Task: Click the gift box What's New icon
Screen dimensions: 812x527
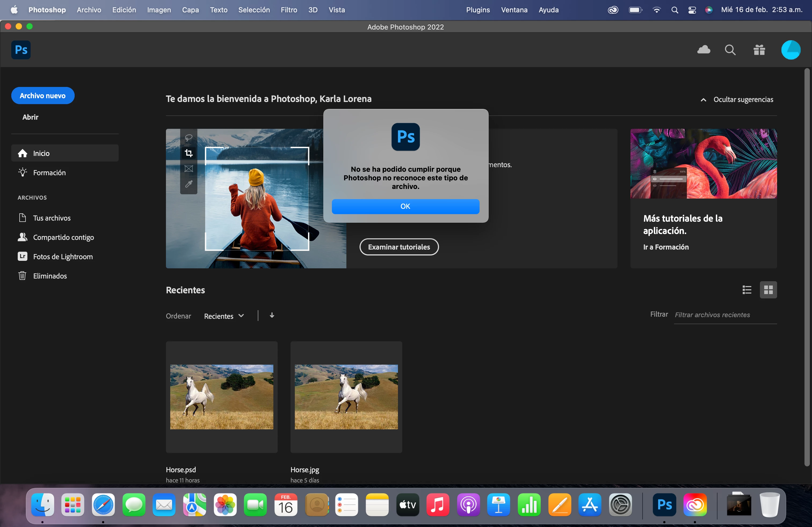Action: (x=759, y=50)
